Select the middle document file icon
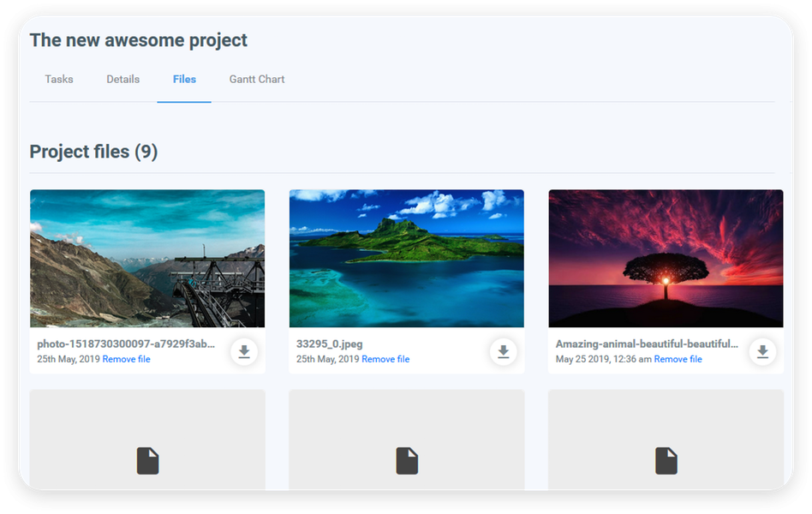812x514 pixels. pos(406,461)
